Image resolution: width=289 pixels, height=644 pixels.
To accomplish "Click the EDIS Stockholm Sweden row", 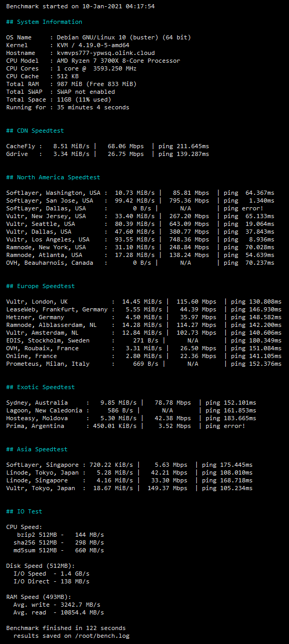I will click(x=144, y=340).
